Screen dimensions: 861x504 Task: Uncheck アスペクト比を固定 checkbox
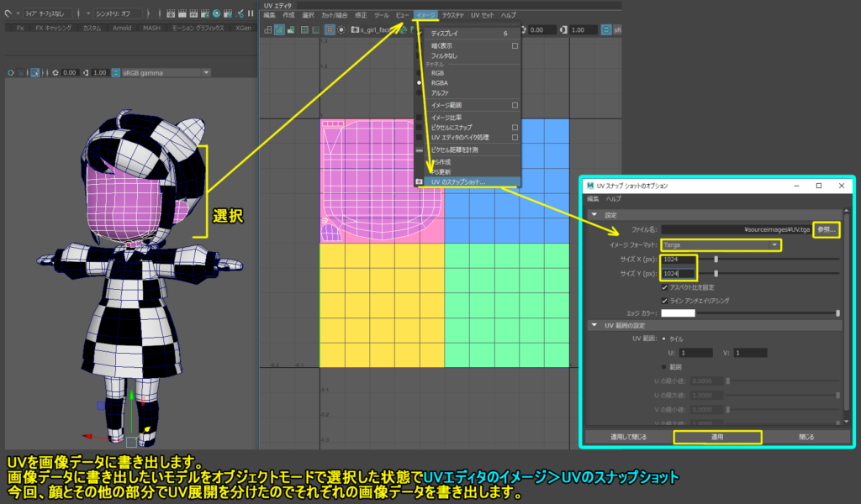click(664, 287)
